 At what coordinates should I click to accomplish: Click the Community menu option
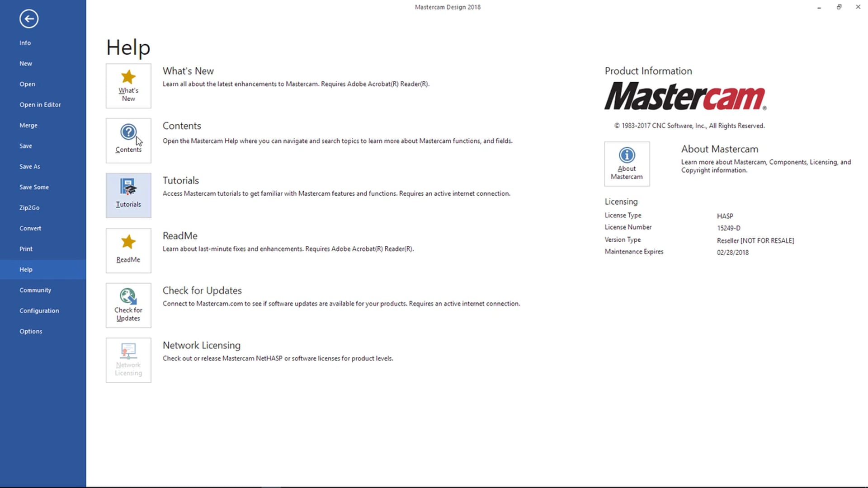[35, 290]
